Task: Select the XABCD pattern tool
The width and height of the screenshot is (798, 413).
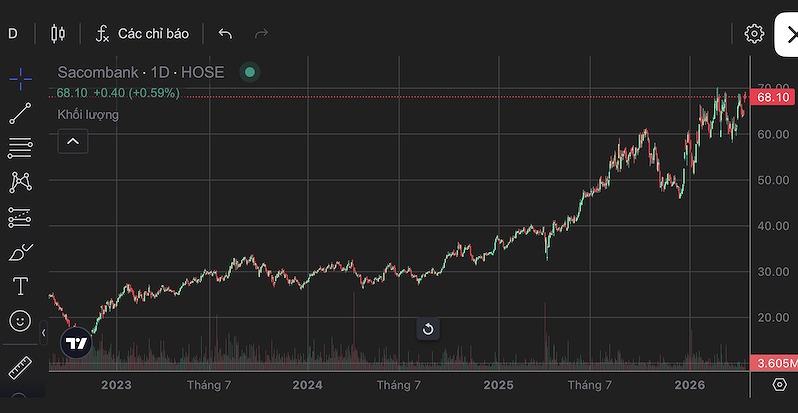Action: 20,182
